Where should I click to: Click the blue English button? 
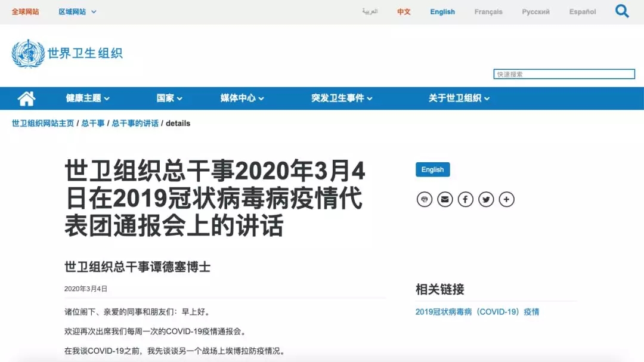432,170
